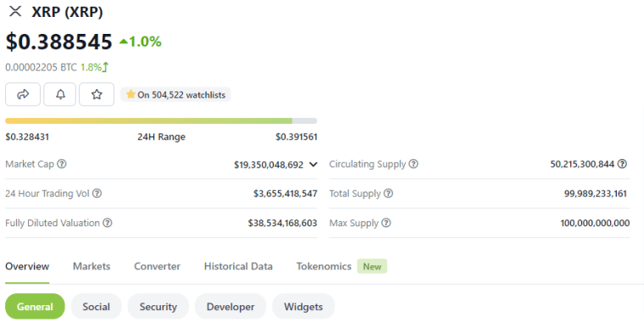The image size is (644, 328).
Task: Click the XRP (XRP) title
Action: [x=67, y=12]
